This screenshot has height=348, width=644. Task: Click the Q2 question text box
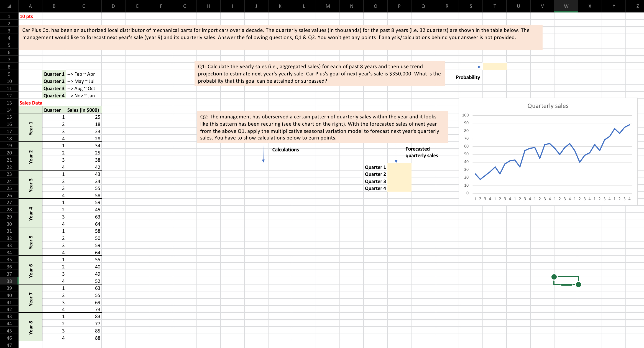point(322,127)
